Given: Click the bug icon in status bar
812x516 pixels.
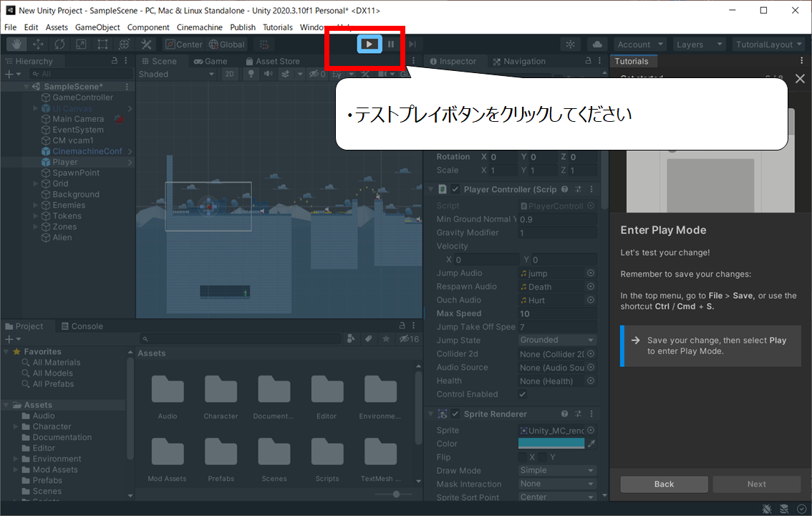Looking at the screenshot, I should [x=767, y=509].
